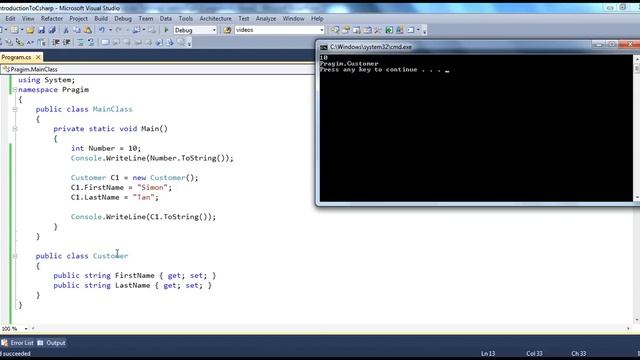
Task: Open Object Browser toolbar icon
Action: (x=357, y=30)
